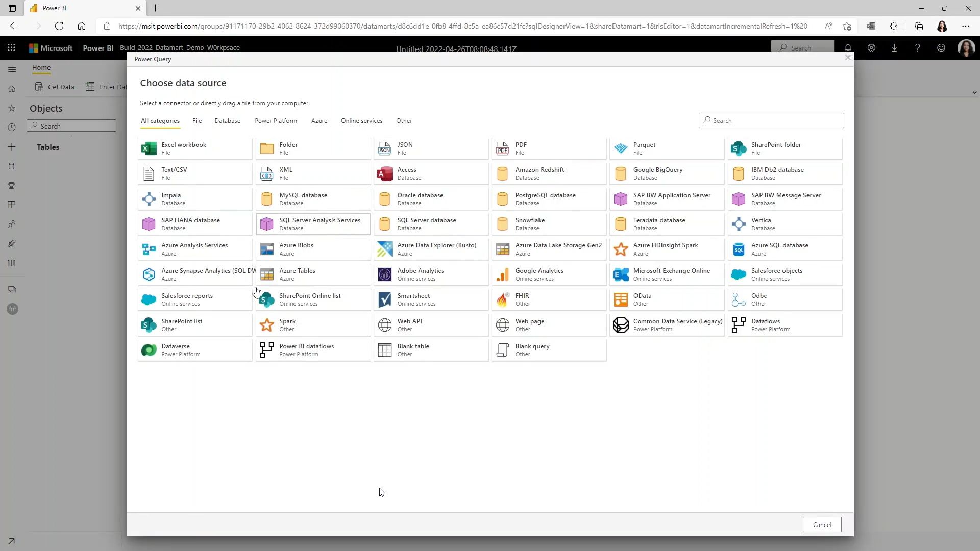Cancel the Choose data source dialog
Viewport: 980px width, 551px height.
822,524
